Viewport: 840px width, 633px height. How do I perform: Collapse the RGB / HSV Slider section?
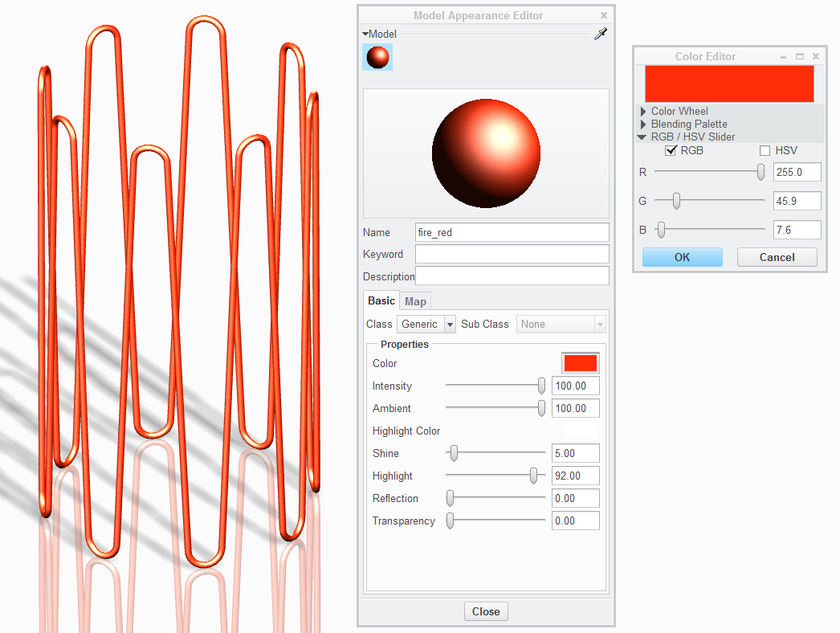point(642,137)
